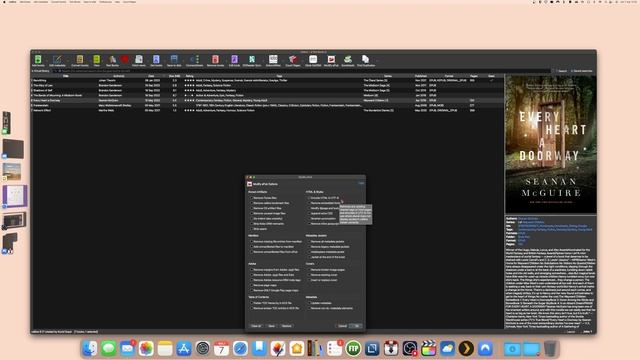Open the Virtual library dropdown
The height and width of the screenshot is (360, 640).
pyautogui.click(x=40, y=71)
